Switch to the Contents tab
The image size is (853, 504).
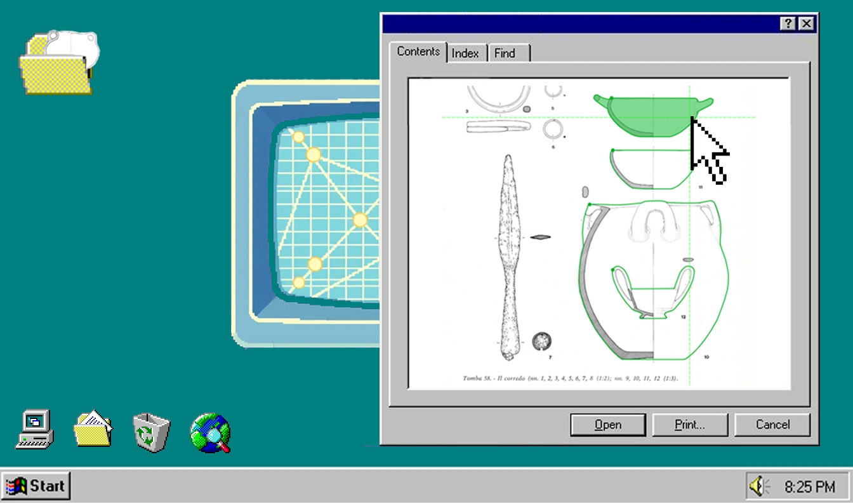(418, 52)
